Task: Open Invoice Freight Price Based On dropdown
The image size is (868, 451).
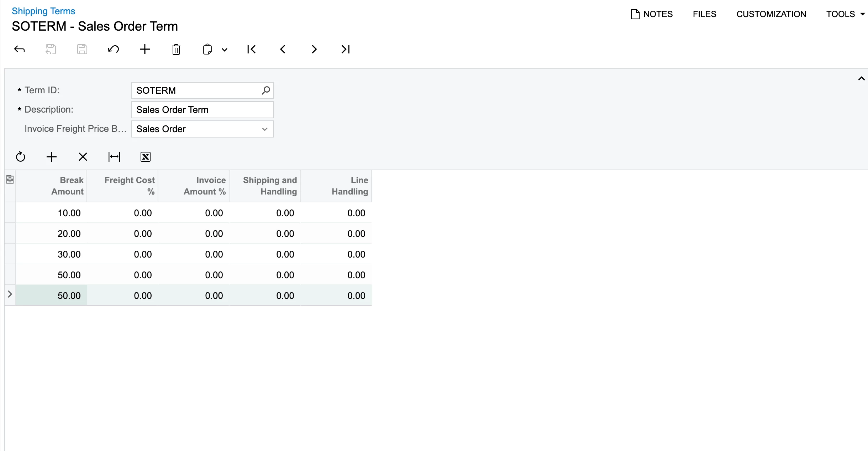Action: [x=264, y=129]
